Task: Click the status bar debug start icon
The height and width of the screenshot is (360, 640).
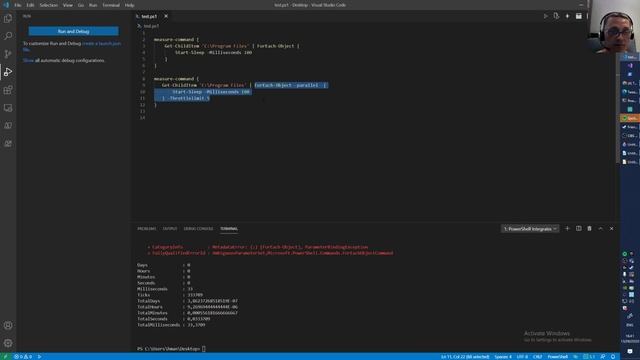Action: click(40, 356)
